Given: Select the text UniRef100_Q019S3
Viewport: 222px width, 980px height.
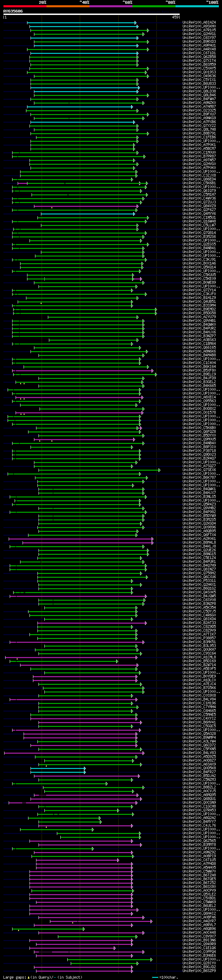Looking at the screenshot, I should (x=199, y=72).
